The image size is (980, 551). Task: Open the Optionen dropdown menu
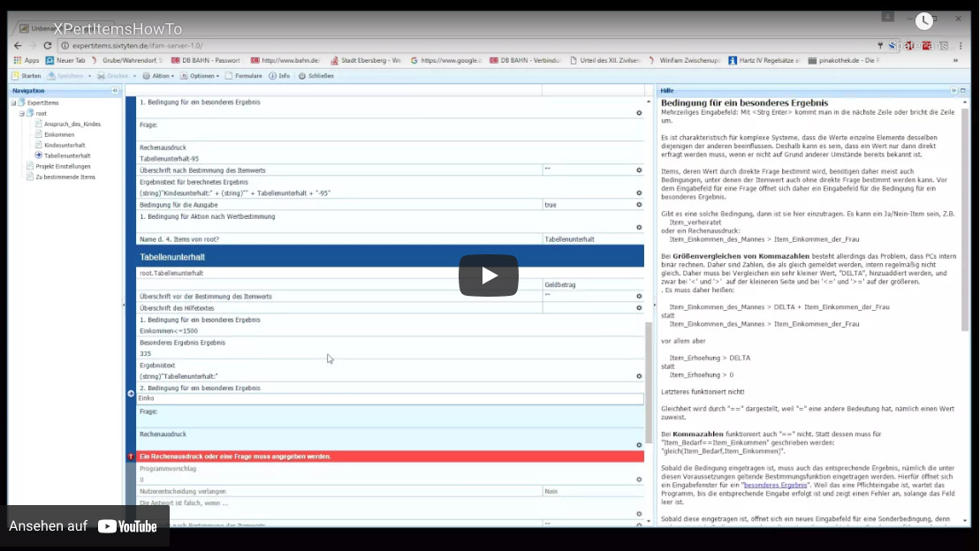pyautogui.click(x=201, y=76)
